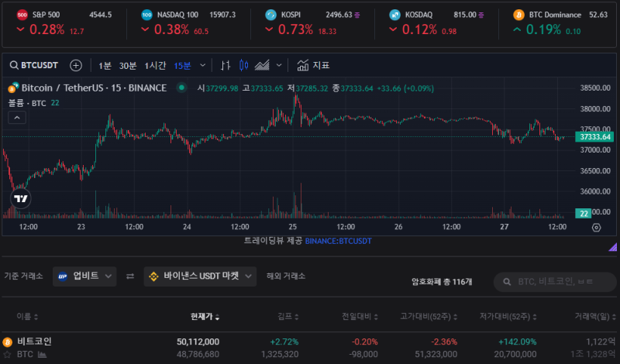The height and width of the screenshot is (364, 620).
Task: Click the +2.72% kimchi premium value
Action: coord(284,342)
